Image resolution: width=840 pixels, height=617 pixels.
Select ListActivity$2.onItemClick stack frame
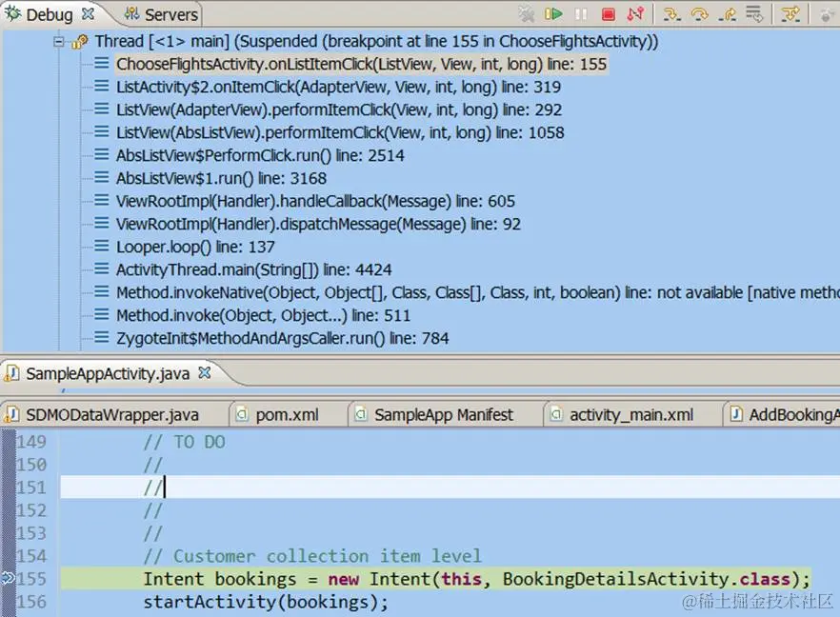click(x=338, y=87)
